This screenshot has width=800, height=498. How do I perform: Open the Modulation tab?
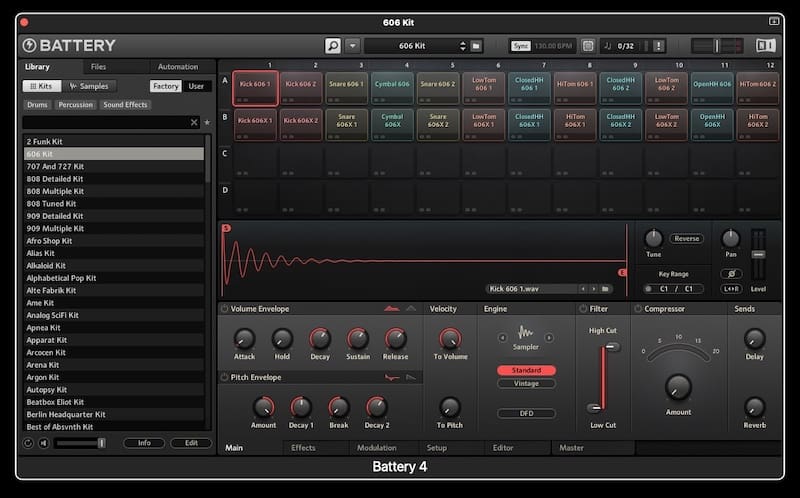tap(377, 447)
